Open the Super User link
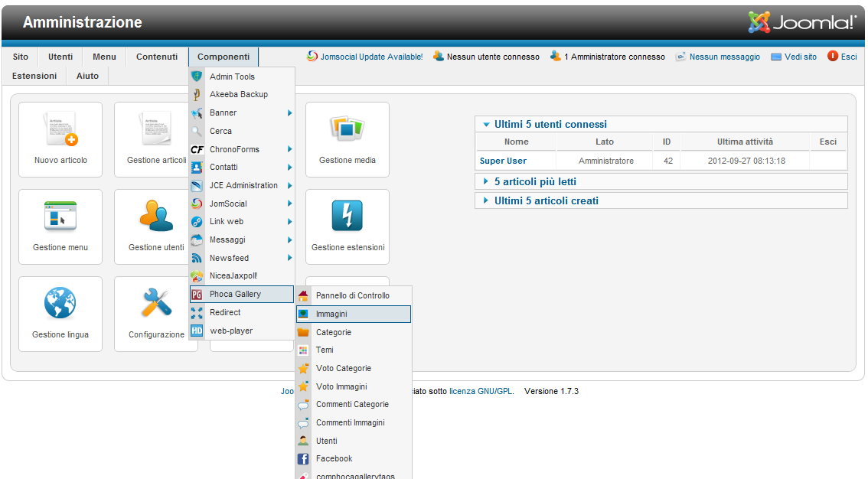This screenshot has width=868, height=479. [503, 161]
